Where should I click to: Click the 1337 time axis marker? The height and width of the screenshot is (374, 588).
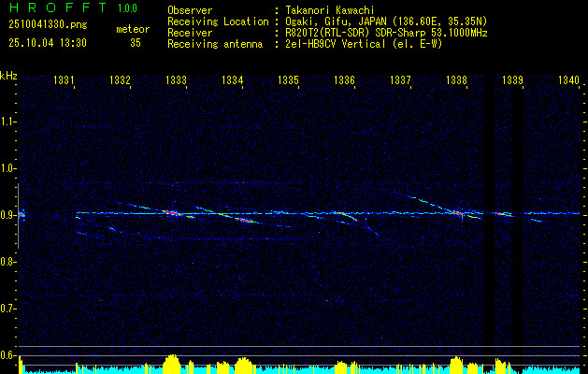point(400,79)
